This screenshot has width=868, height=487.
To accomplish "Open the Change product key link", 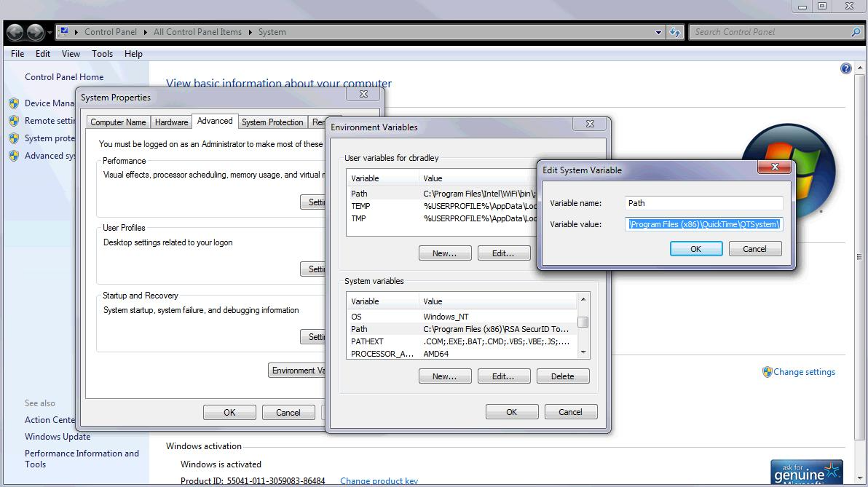I will coord(379,480).
